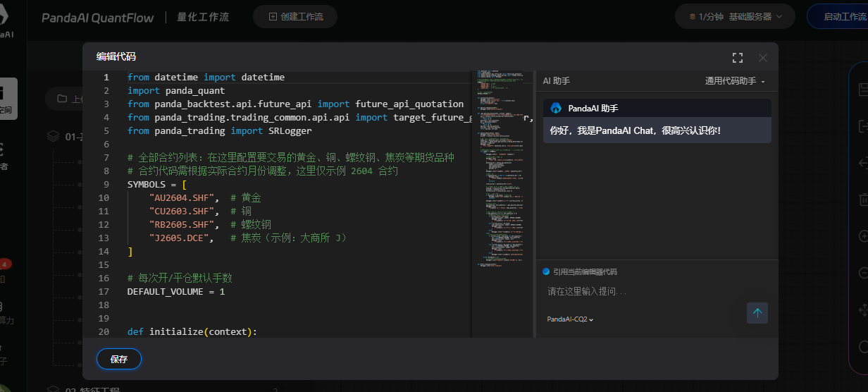Click the 'from datetime import datetime' line
Screen dimensions: 868x392
pyautogui.click(x=206, y=78)
